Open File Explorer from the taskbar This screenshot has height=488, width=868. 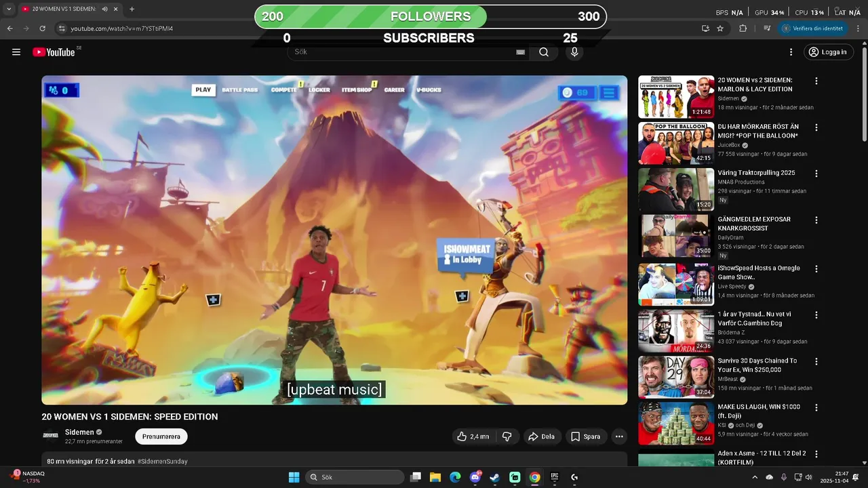click(x=435, y=477)
